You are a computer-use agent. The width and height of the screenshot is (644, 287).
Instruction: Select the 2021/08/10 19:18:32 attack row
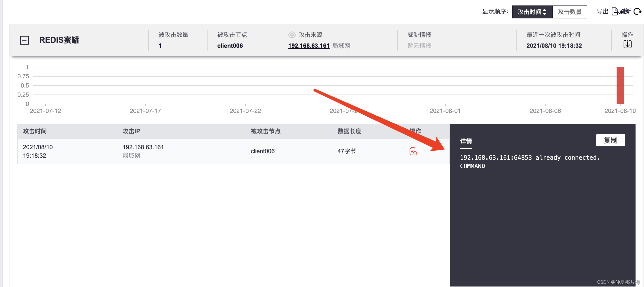pyautogui.click(x=38, y=151)
